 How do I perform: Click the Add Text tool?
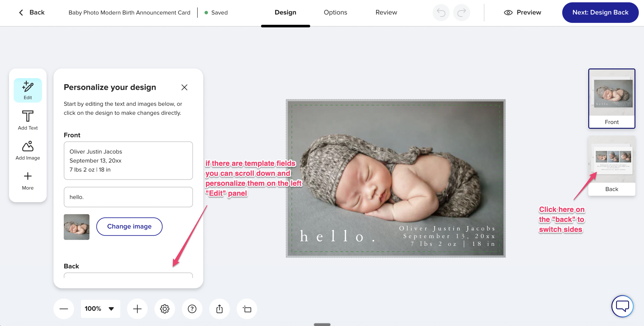click(x=28, y=120)
